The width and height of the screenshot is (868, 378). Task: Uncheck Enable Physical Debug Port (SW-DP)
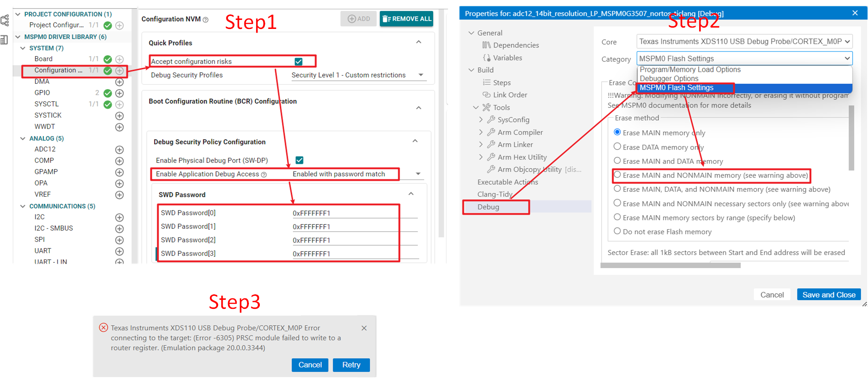pos(299,160)
